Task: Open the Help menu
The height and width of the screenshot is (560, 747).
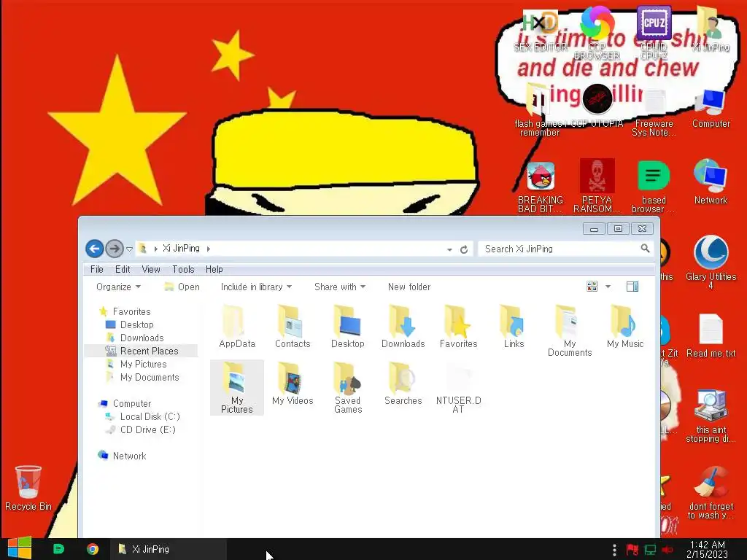Action: click(214, 269)
